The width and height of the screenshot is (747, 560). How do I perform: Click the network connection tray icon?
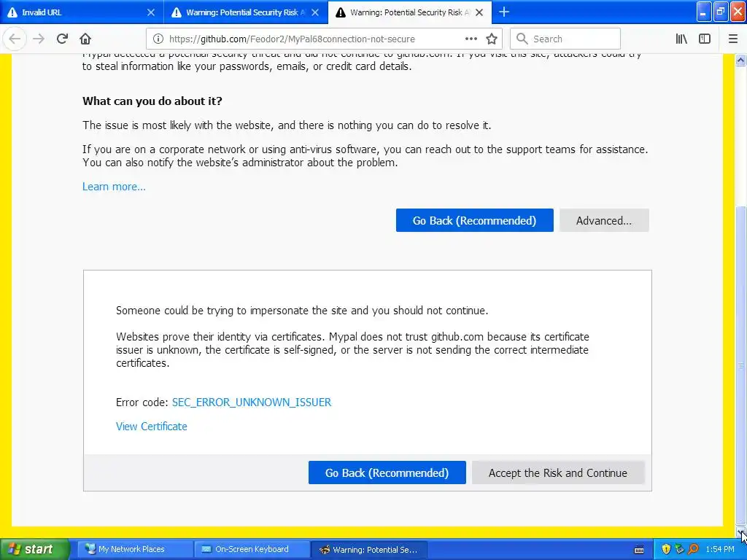(x=680, y=550)
